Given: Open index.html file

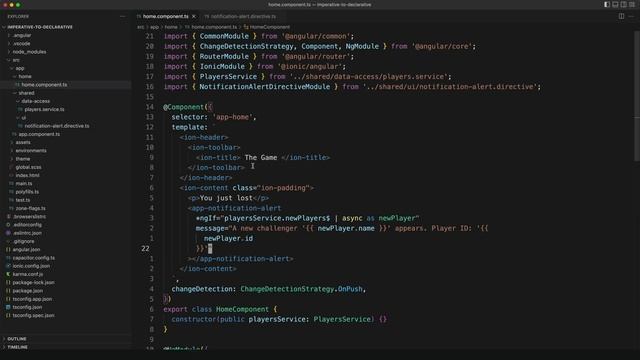Looking at the screenshot, I should (27, 175).
